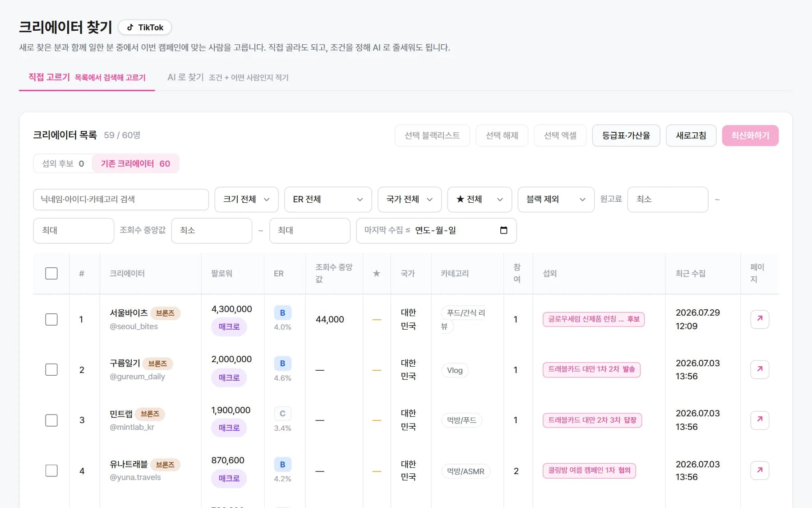812x508 pixels.
Task: Focus the 닉네임·아이디·카테고리 검색 field
Action: (121, 199)
